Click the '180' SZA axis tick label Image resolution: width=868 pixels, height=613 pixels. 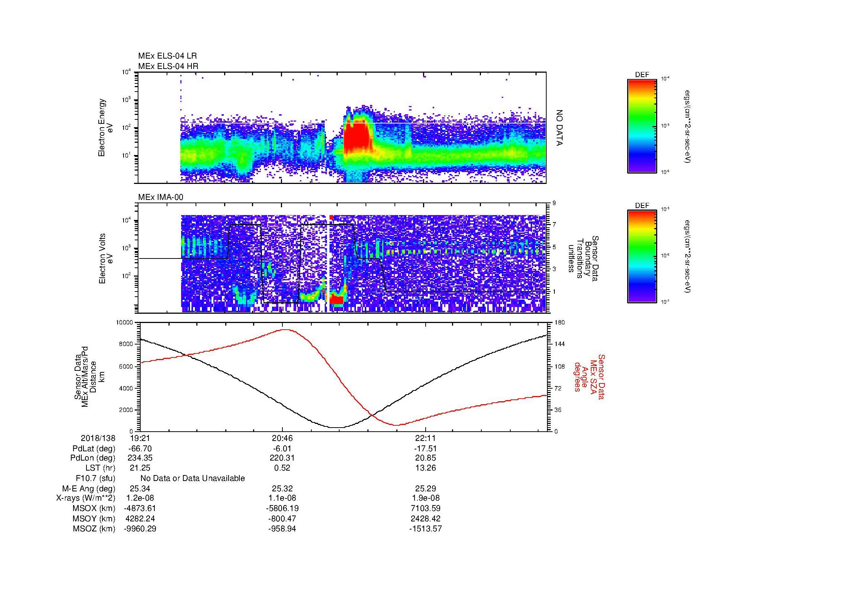point(559,323)
